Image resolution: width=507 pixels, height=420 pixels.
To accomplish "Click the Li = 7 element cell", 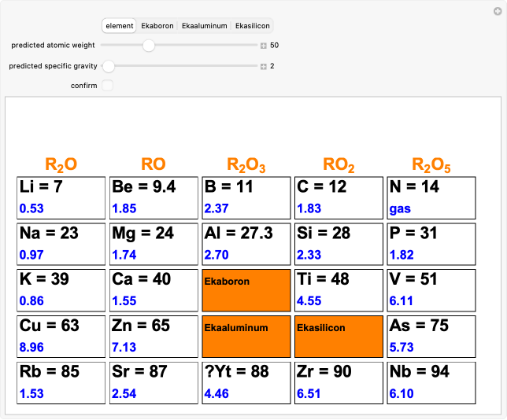I will point(61,198).
